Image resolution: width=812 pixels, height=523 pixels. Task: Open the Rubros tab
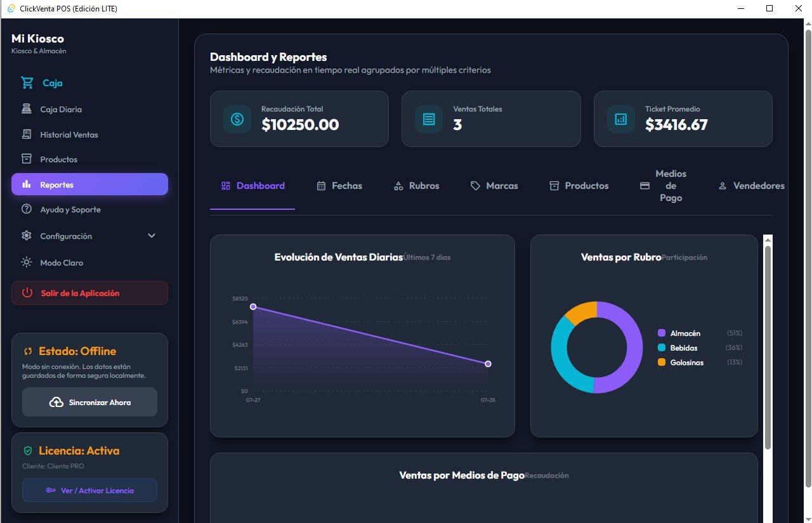tap(417, 186)
